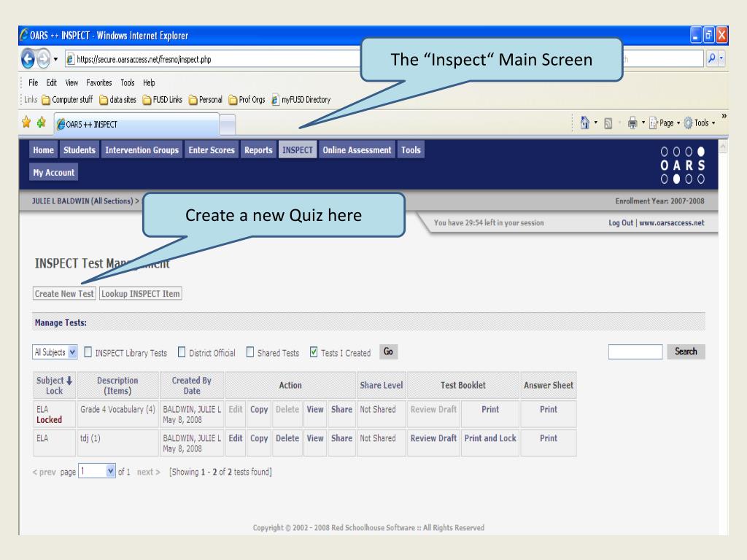Open the Help menu
The image size is (747, 560).
coord(149,82)
